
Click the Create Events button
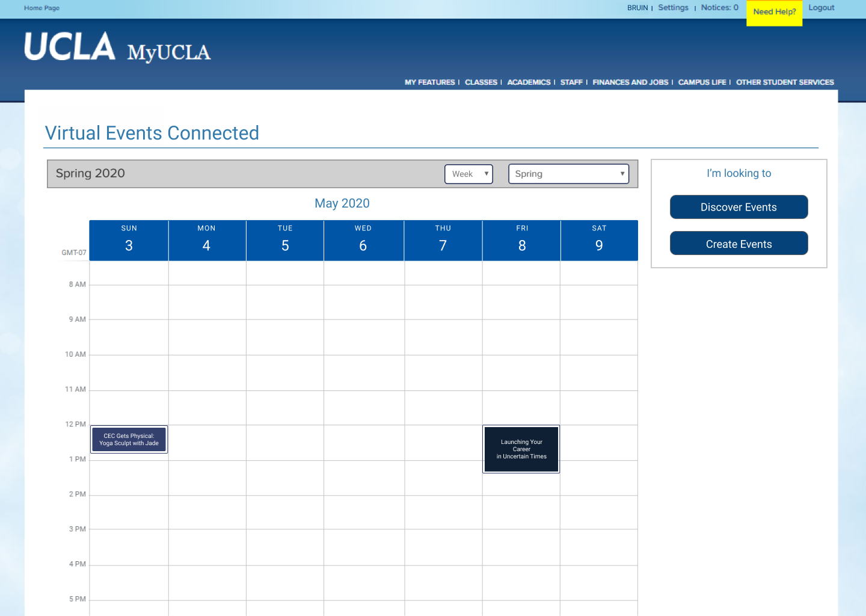[739, 244]
